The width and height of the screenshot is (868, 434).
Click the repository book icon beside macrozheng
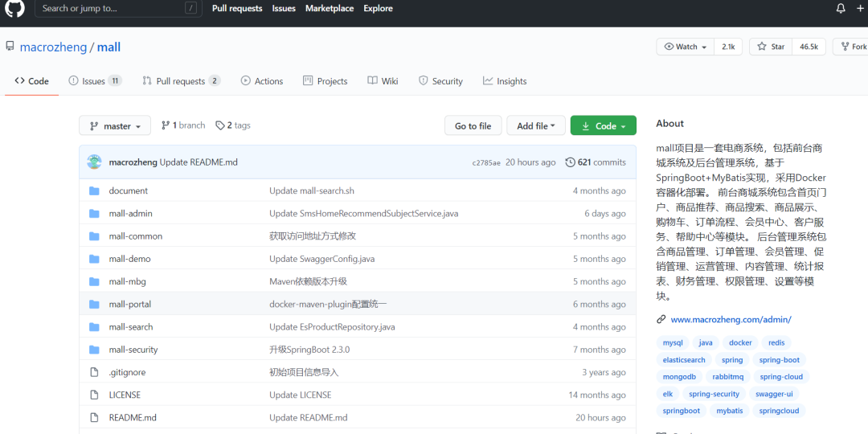[10, 47]
